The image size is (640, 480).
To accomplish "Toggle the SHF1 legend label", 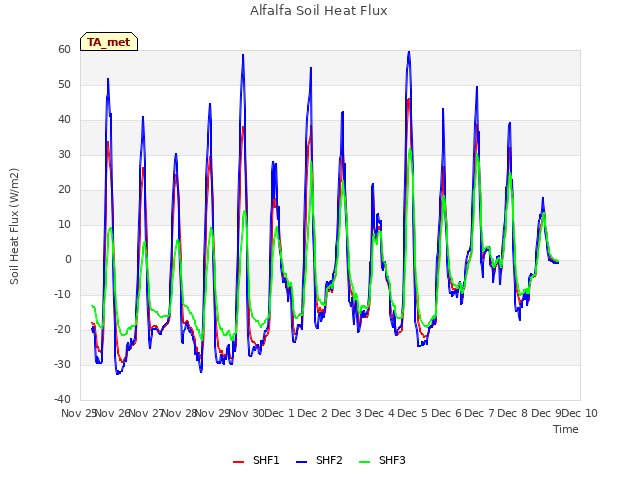I will point(266,460).
